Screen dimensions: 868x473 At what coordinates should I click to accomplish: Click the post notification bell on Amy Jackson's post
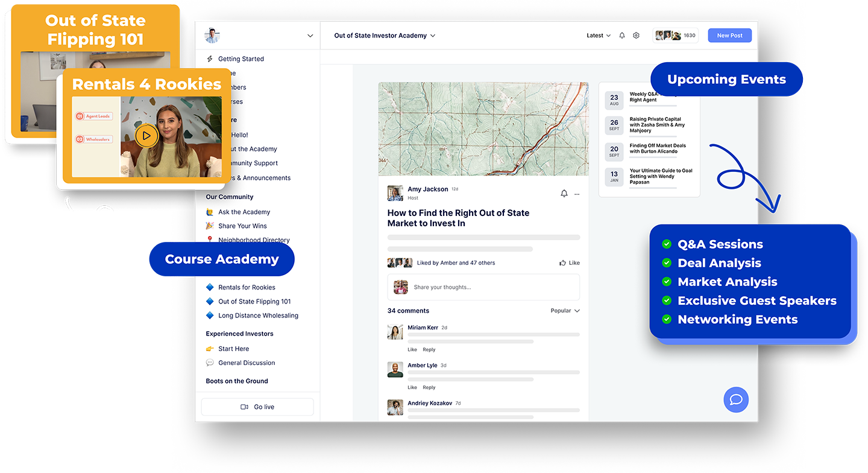point(564,194)
